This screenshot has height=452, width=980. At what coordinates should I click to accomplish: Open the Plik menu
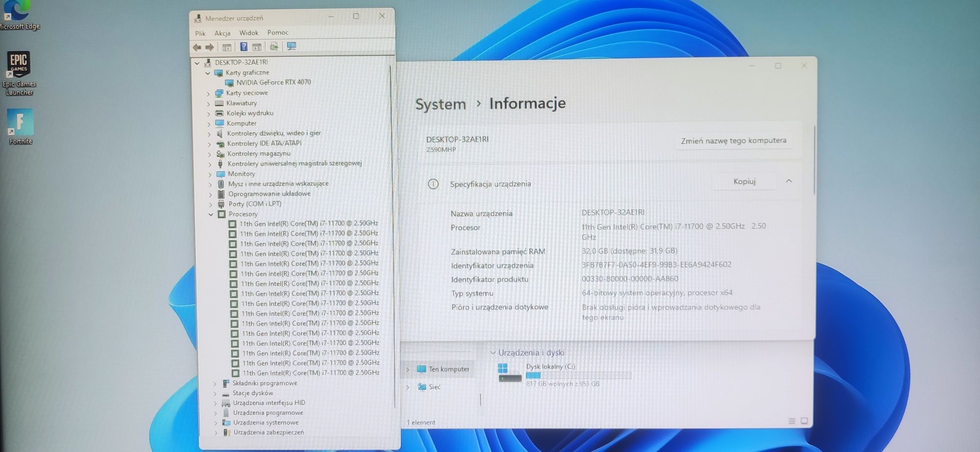point(200,33)
